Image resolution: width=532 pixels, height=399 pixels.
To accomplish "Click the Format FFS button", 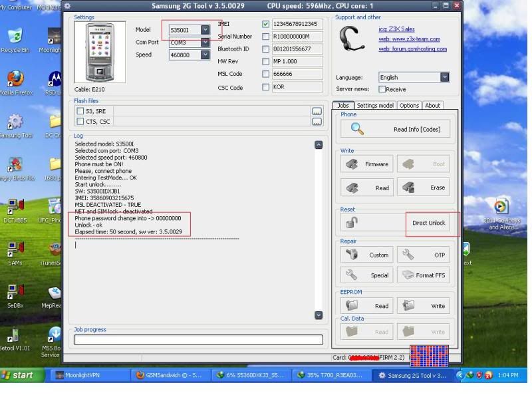I will tap(424, 275).
